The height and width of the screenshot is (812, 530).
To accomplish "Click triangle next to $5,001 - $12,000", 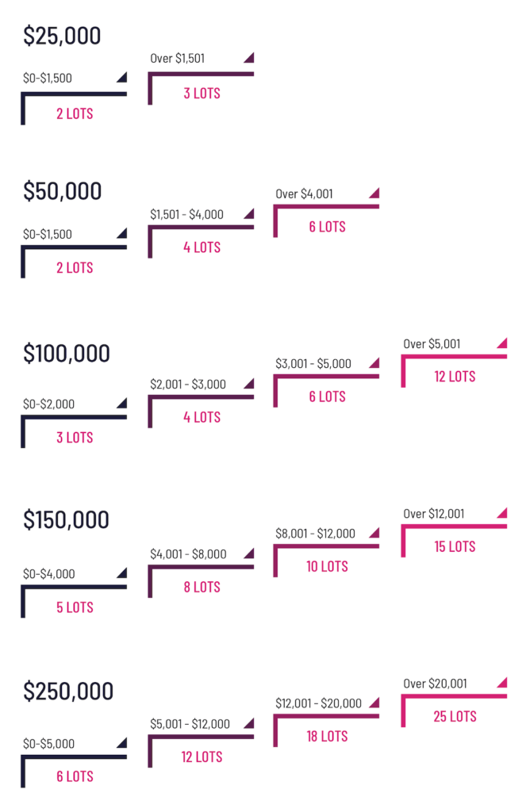I will coord(250,723).
